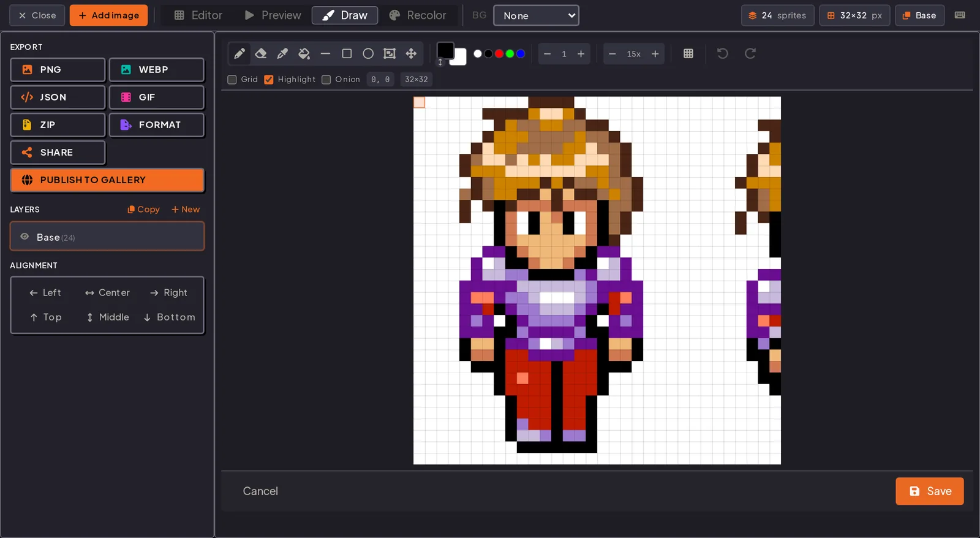The image size is (980, 538).
Task: Select the Base (24) layer row
Action: pos(107,237)
